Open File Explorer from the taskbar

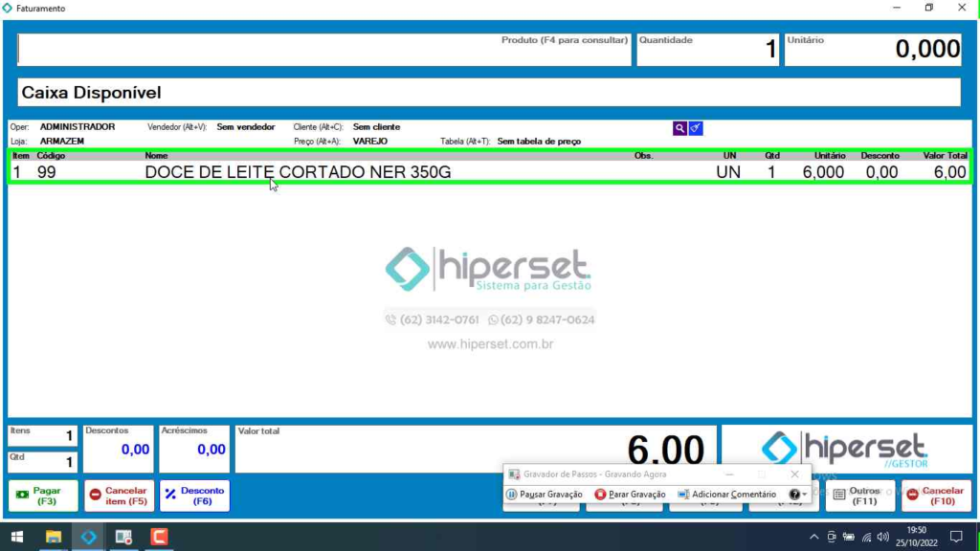click(x=54, y=537)
